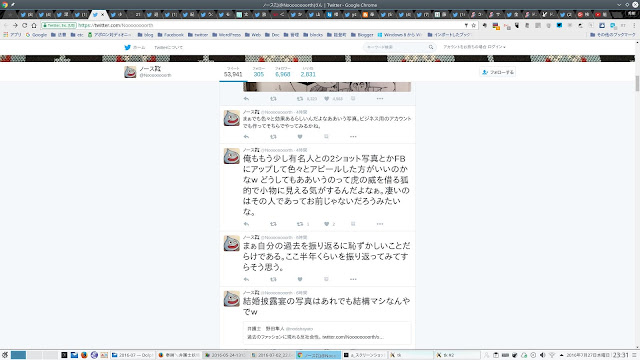Click the Firefox icon in the taskbar
The height and width of the screenshot is (360, 640).
pyautogui.click(x=84, y=355)
